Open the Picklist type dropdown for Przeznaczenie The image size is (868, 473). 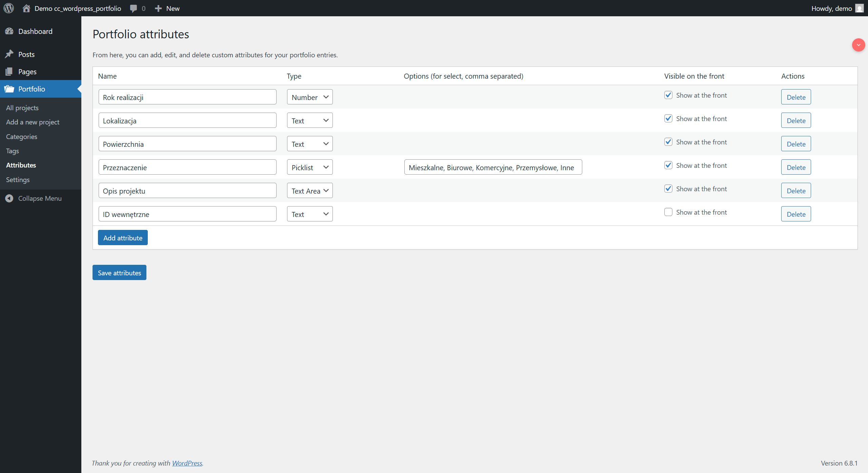tap(309, 167)
